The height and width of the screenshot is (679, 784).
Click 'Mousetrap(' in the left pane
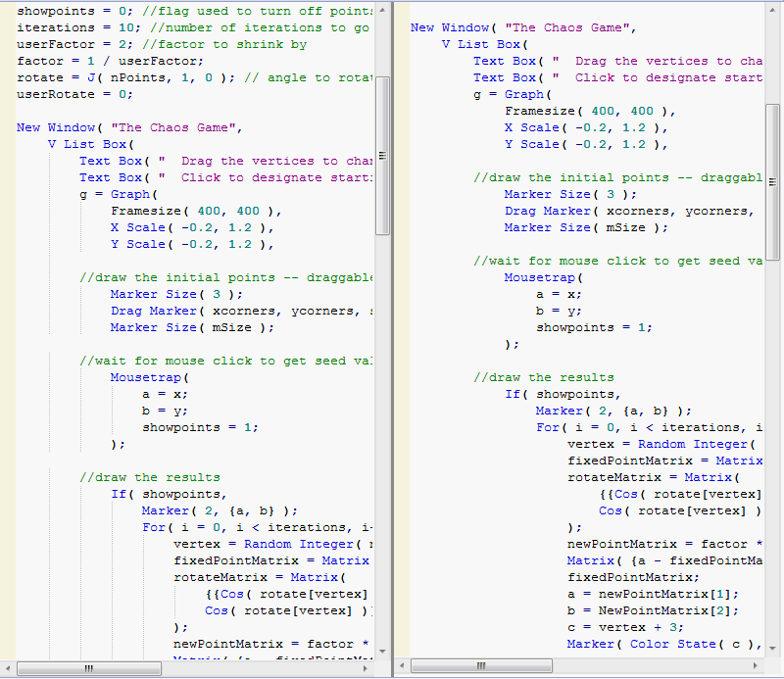pyautogui.click(x=150, y=377)
